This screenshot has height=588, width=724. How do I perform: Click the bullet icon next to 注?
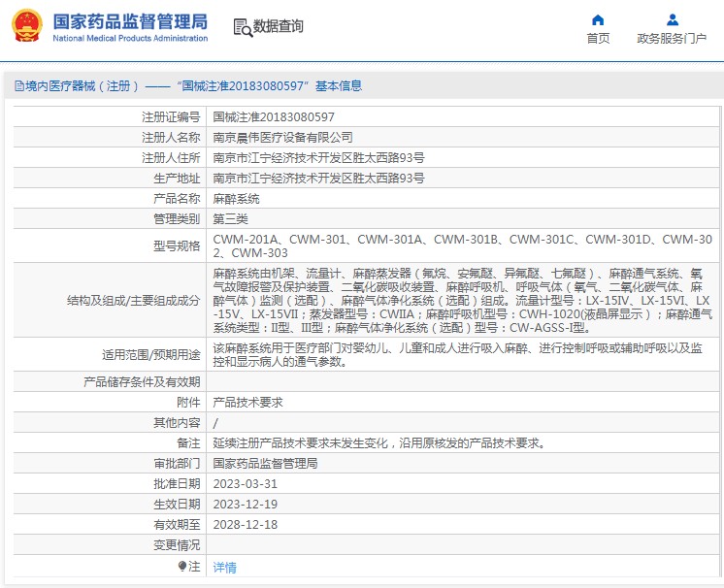pyautogui.click(x=182, y=566)
